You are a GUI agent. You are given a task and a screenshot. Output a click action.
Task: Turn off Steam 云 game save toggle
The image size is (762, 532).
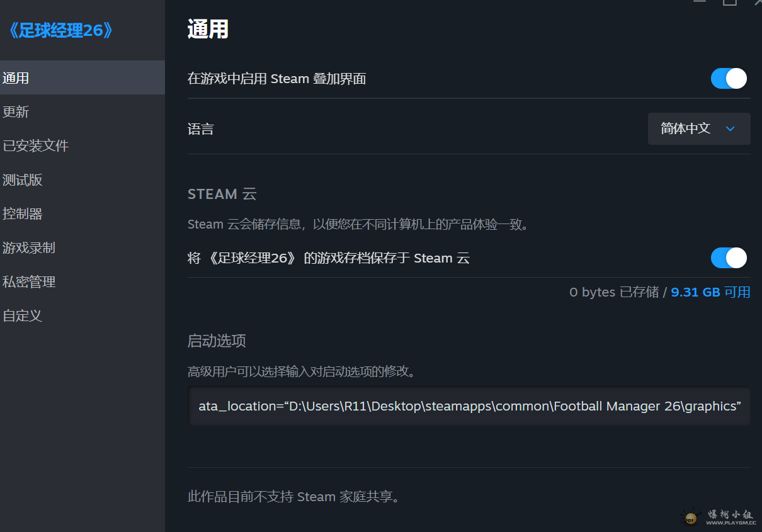tap(729, 258)
